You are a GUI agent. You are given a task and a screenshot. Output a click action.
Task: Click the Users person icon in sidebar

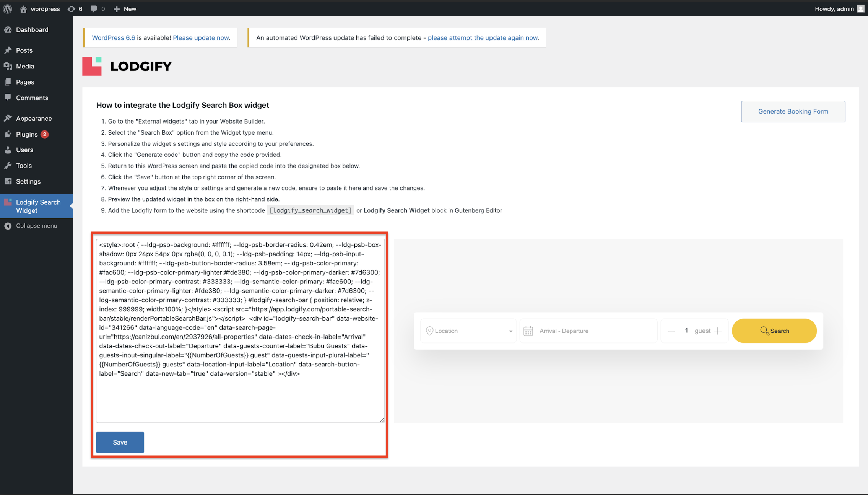[8, 150]
